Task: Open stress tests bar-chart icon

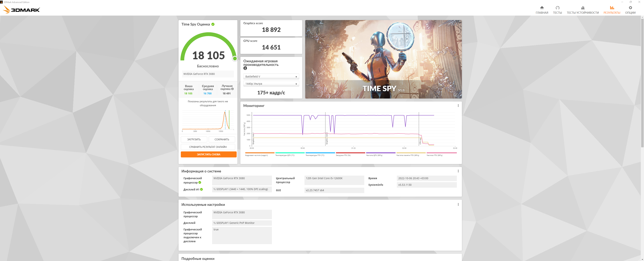Action: [x=583, y=8]
